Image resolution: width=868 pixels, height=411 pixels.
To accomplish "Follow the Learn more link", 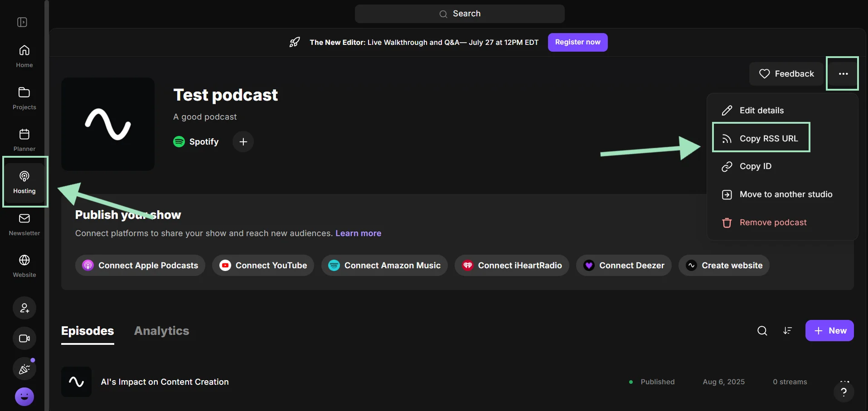I will (358, 233).
